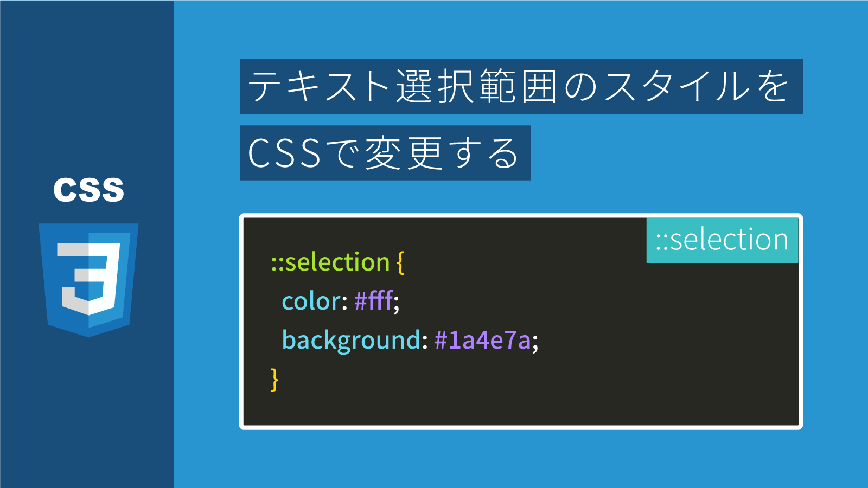Viewport: 868px width, 488px height.
Task: Click the second headline line CSSで変更する
Action: pyautogui.click(x=385, y=153)
